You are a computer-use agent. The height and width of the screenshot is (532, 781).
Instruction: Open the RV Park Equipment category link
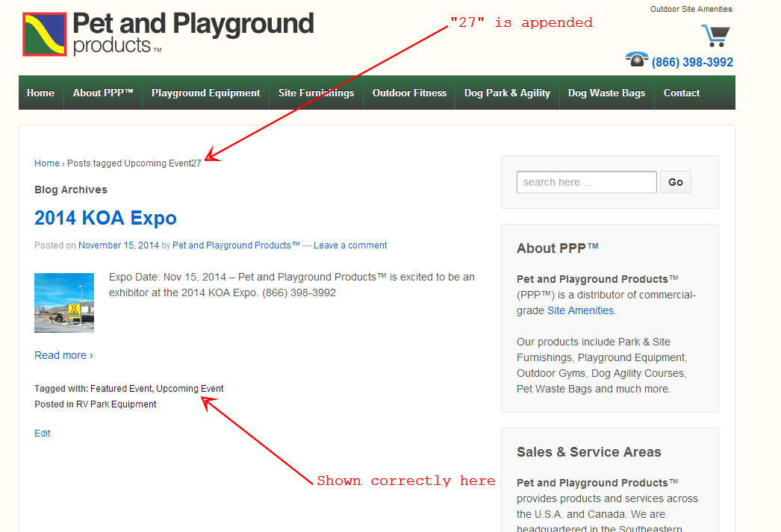click(x=116, y=404)
